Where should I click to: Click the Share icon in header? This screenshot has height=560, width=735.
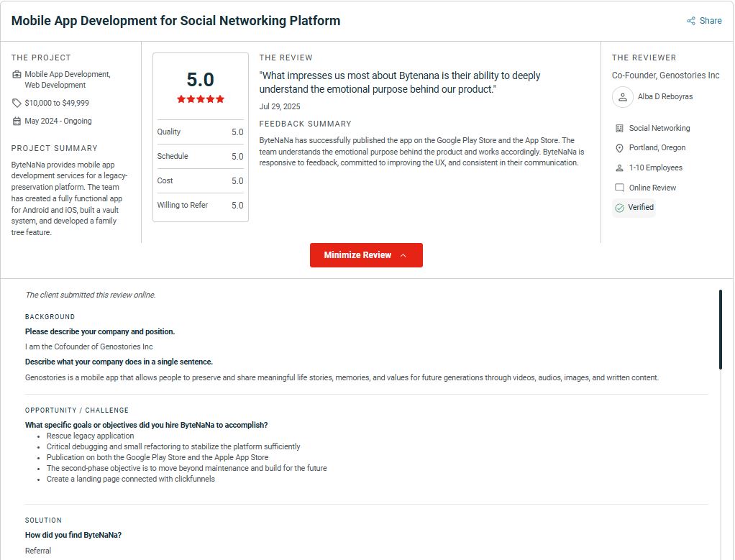(691, 21)
